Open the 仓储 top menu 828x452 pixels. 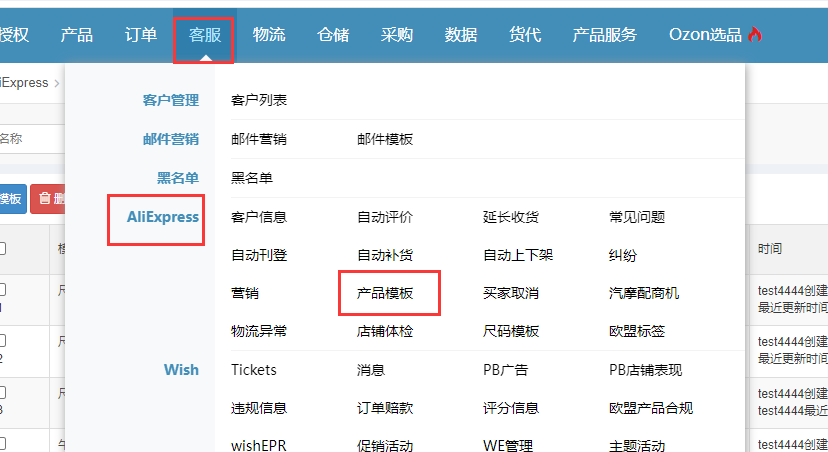coord(333,35)
